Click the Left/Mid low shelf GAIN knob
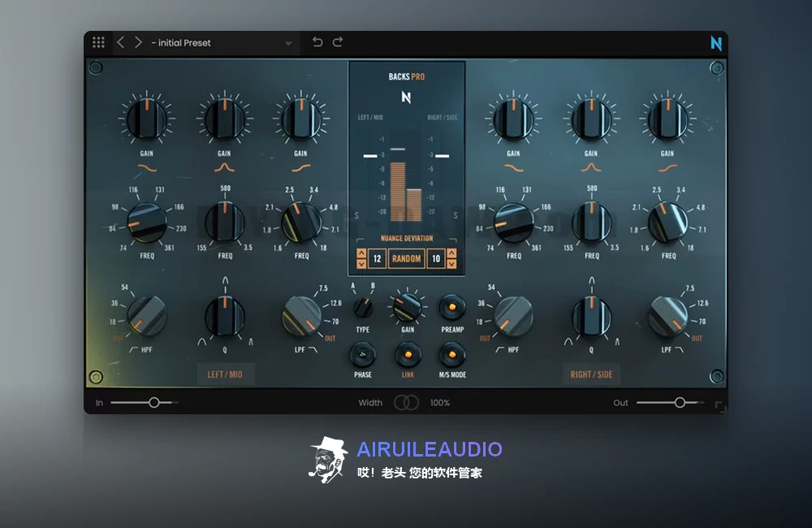 [146, 118]
